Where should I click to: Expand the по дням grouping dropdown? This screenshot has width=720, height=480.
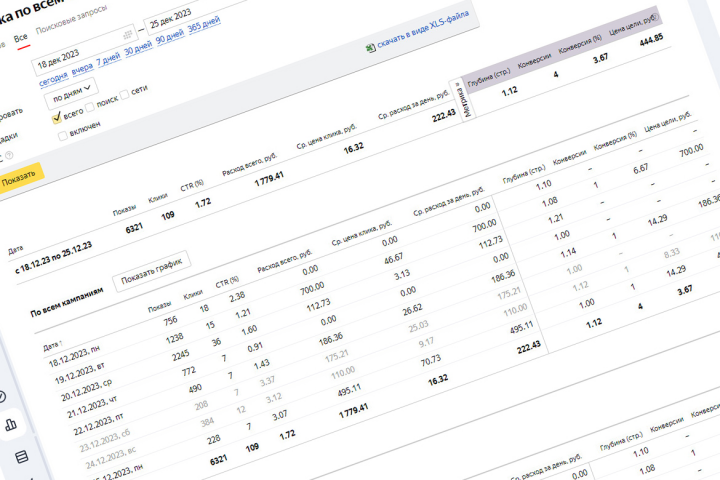(71, 92)
